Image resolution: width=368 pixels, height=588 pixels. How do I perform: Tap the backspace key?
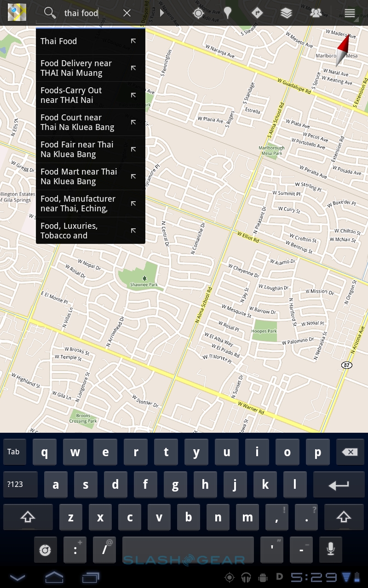click(350, 452)
